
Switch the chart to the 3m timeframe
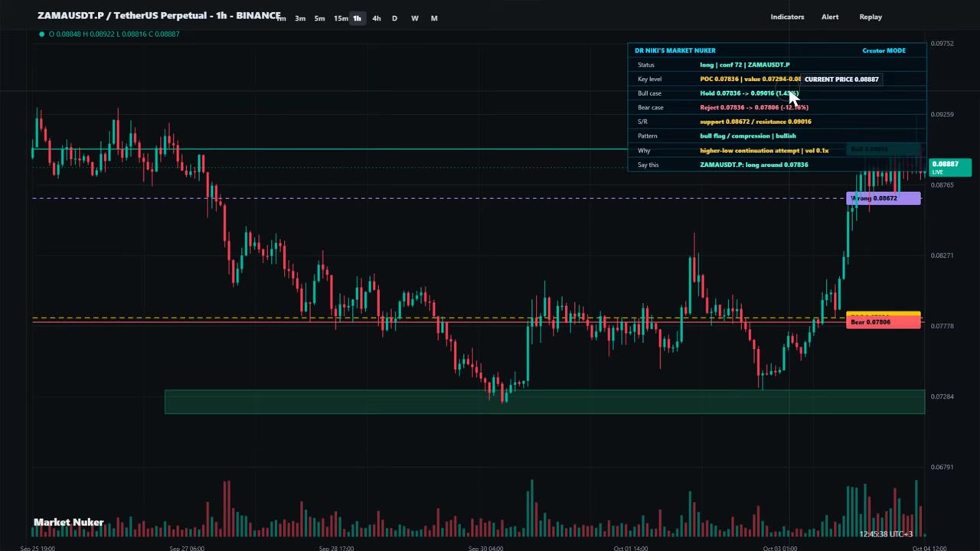300,18
